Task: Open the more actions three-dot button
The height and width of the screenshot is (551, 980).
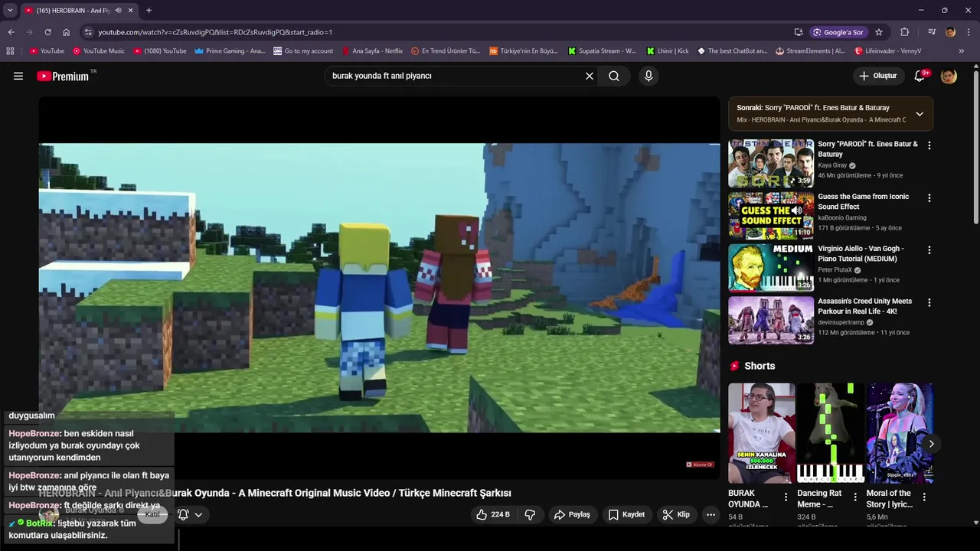Action: 710,514
